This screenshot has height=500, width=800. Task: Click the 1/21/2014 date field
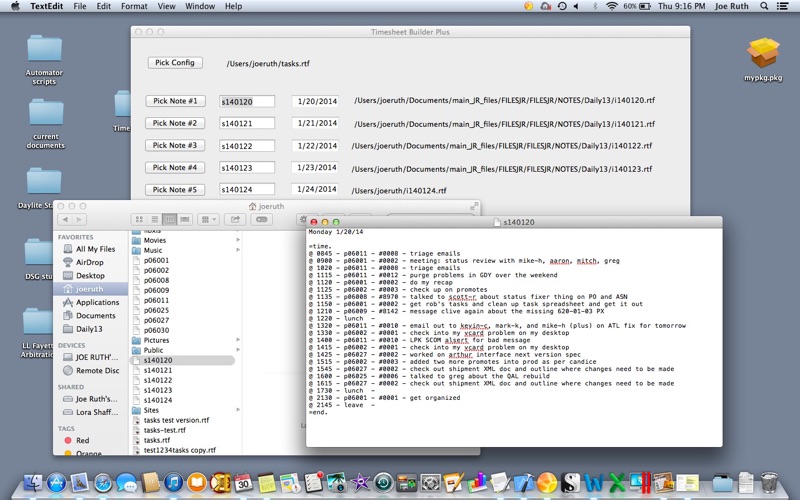tap(315, 123)
